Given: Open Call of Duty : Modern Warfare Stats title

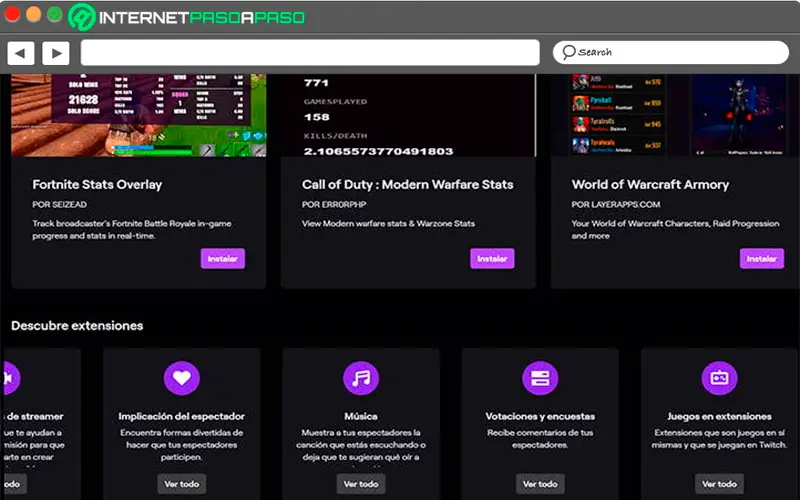Looking at the screenshot, I should click(407, 185).
